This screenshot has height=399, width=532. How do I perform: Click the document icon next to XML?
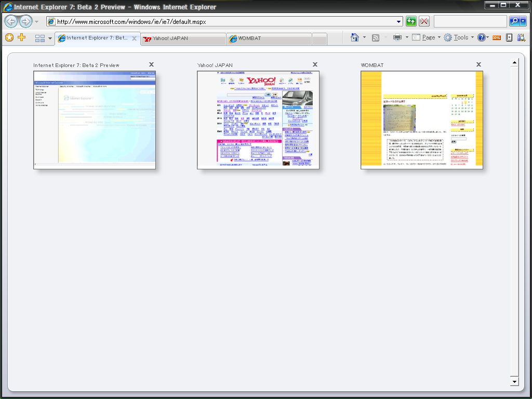coord(509,37)
